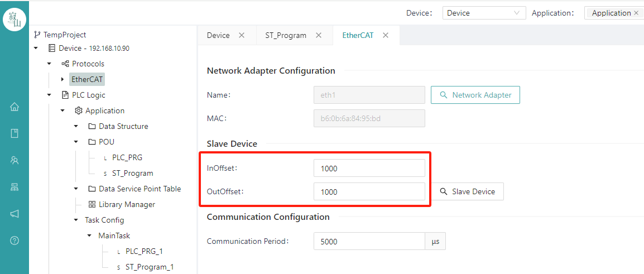The image size is (644, 274).
Task: Open the home icon in left sidebar
Action: click(15, 107)
